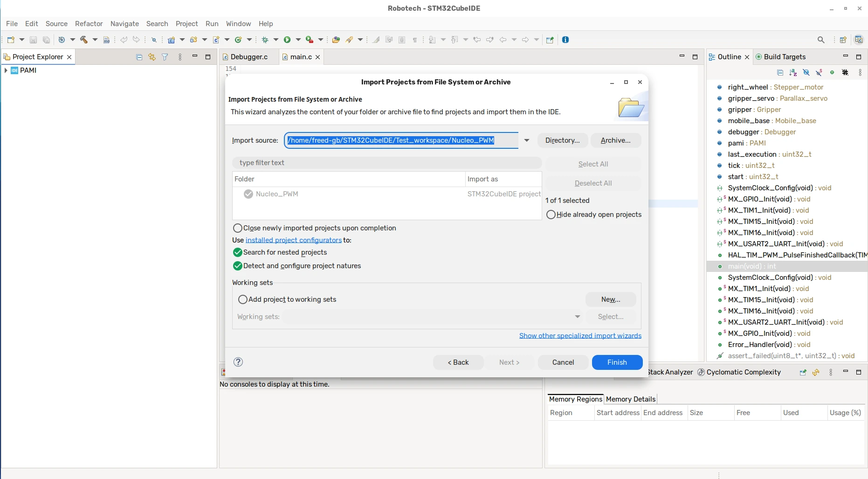Viewport: 868px width, 479px height.
Task: Click the Project Explorer filter funnel icon
Action: [165, 57]
